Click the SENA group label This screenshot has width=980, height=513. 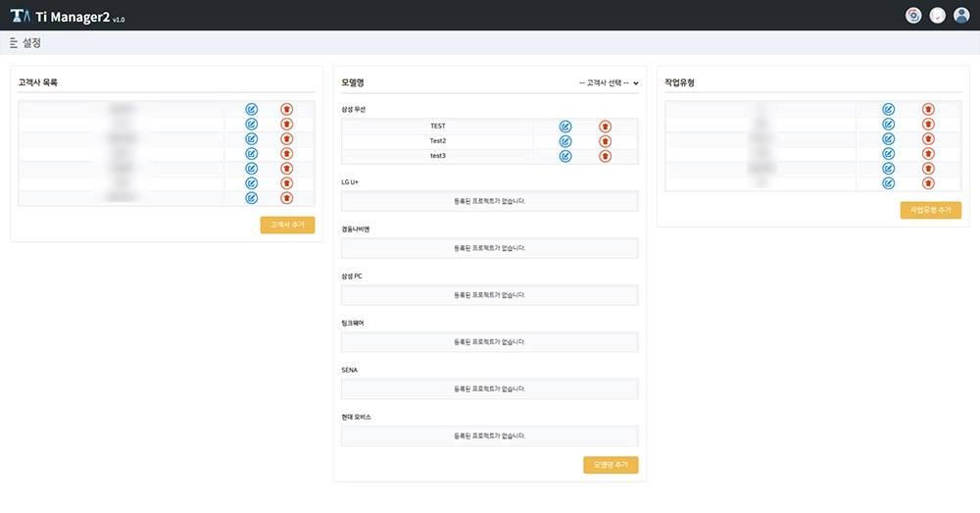tap(350, 370)
